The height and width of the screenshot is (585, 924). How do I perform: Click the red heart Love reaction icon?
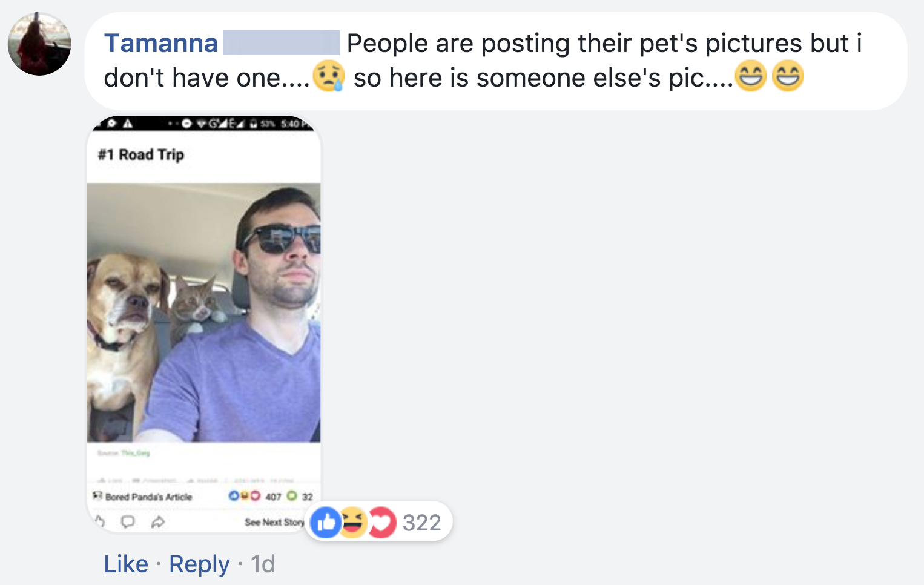381,522
